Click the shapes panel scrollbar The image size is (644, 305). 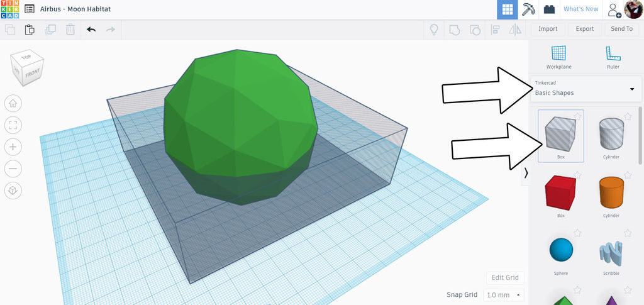tap(640, 135)
